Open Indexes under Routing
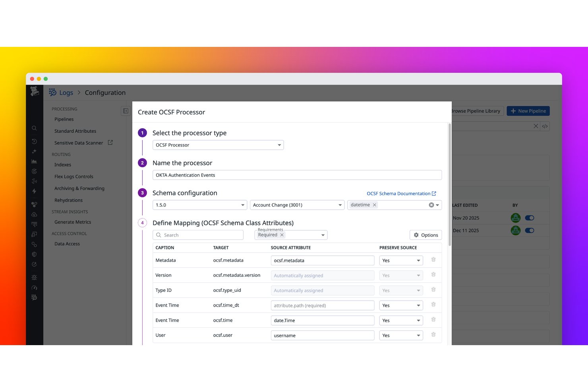The image size is (588, 392). point(63,165)
